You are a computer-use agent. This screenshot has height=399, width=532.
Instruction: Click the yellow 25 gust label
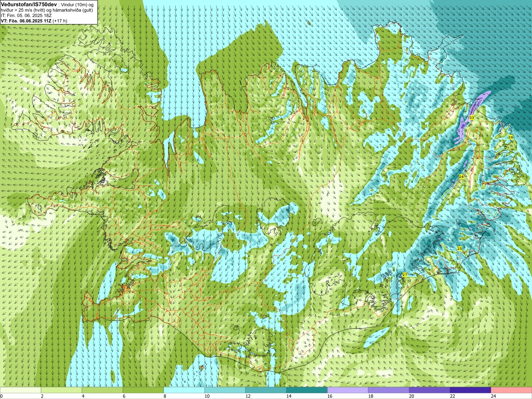[x=459, y=248]
